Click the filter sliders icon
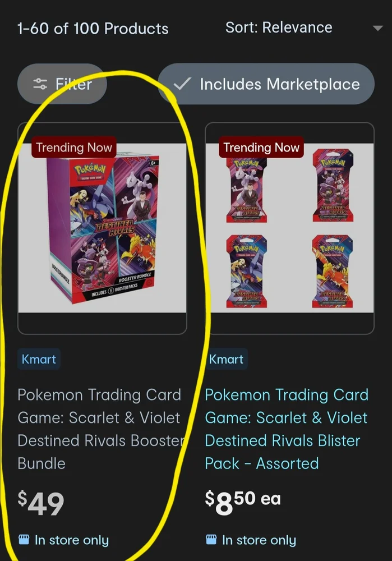This screenshot has width=392, height=561. (40, 84)
